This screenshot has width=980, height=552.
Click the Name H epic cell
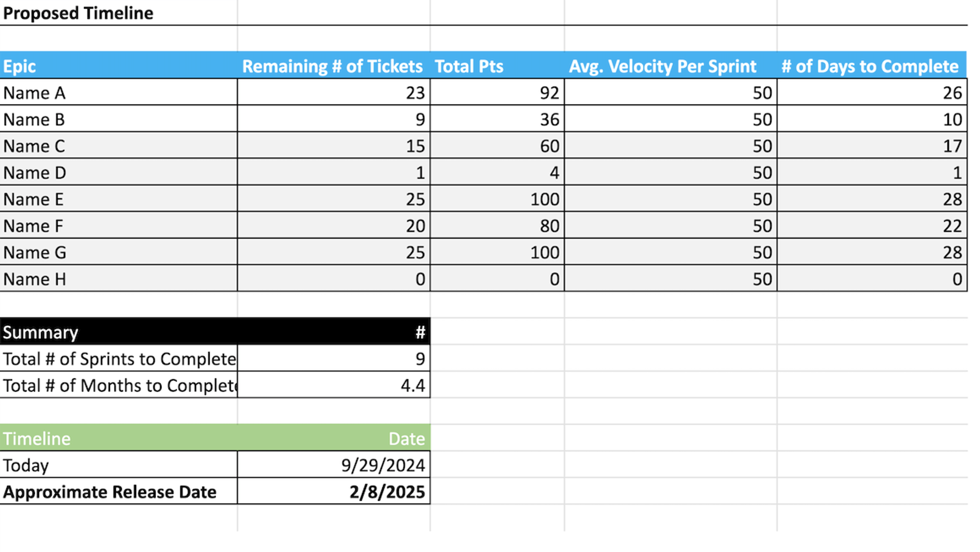(119, 279)
